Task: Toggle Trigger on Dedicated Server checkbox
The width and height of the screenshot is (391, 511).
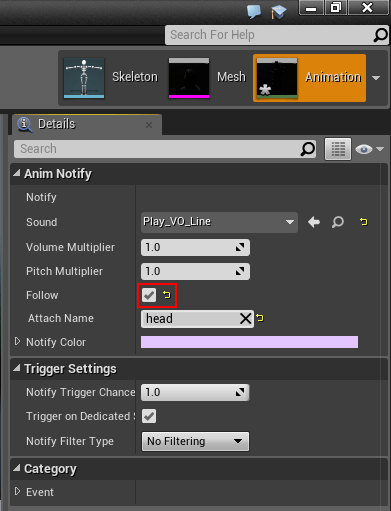Action: coord(149,416)
